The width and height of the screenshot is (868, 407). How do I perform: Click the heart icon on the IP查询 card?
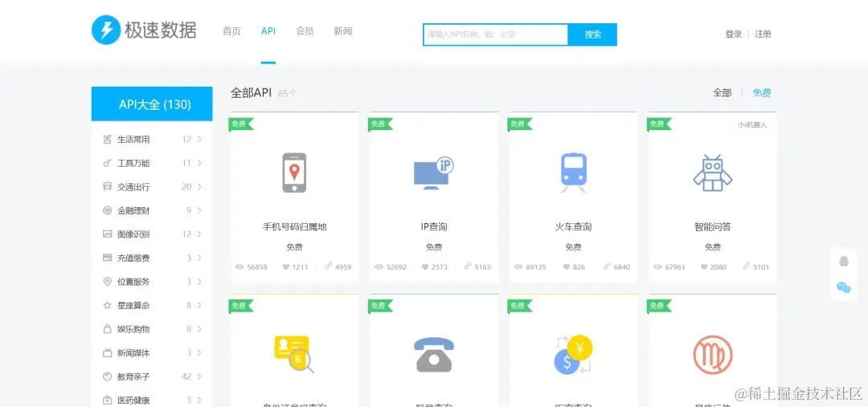tap(425, 267)
